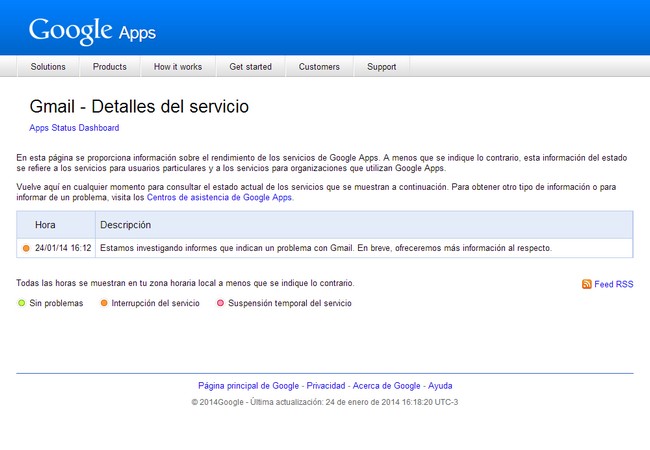This screenshot has height=450, width=650.
Task: Open the Acerca de Google footer link
Action: [x=386, y=386]
